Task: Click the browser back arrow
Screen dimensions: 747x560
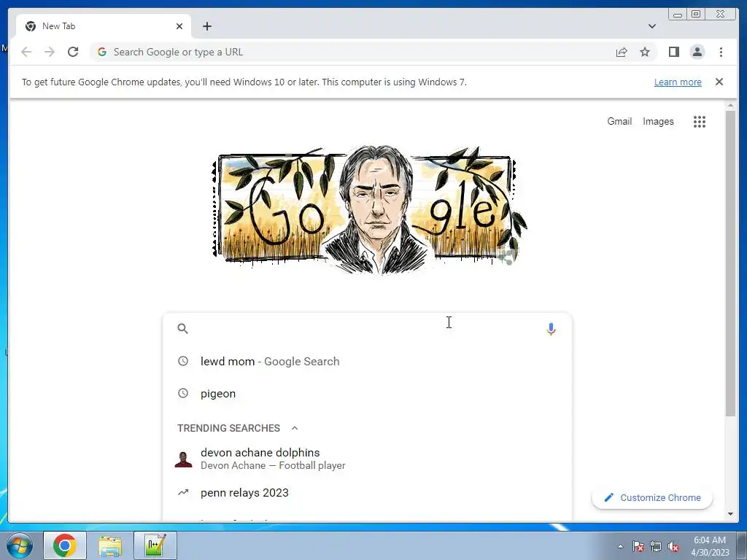Action: click(26, 52)
